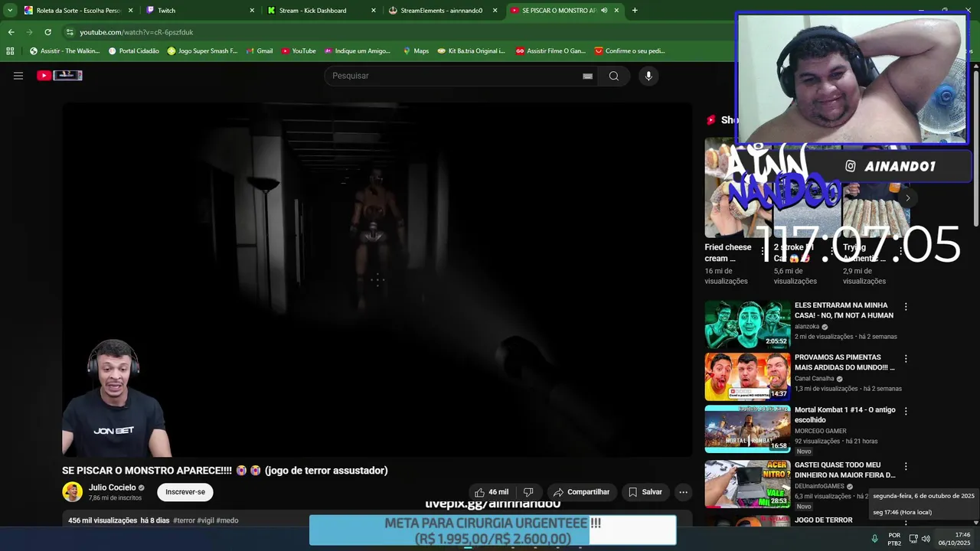Viewport: 980px width, 551px height.
Task: Click the Compartilhar button
Action: [581, 492]
